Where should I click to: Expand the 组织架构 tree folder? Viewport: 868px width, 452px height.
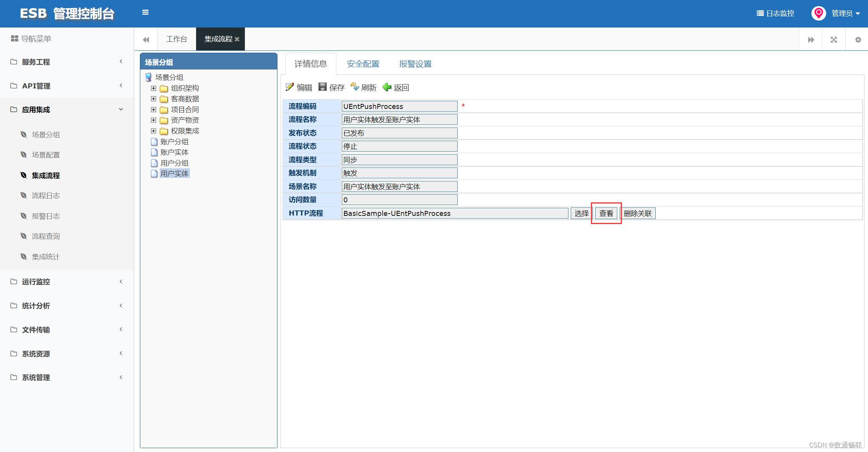pos(153,88)
